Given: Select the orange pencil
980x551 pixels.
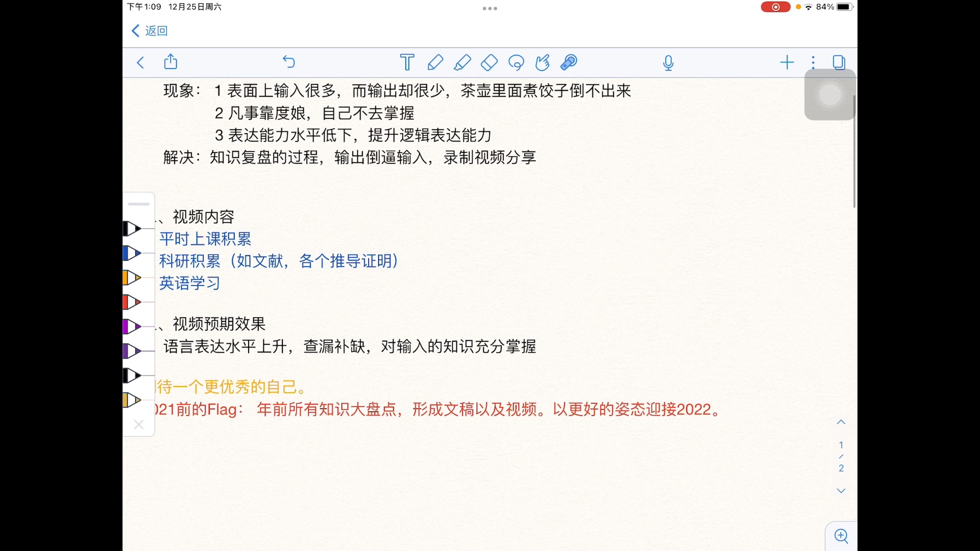Looking at the screenshot, I should point(132,278).
